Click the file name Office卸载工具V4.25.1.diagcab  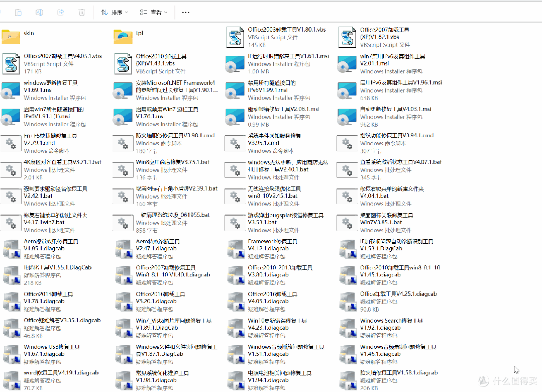click(398, 293)
